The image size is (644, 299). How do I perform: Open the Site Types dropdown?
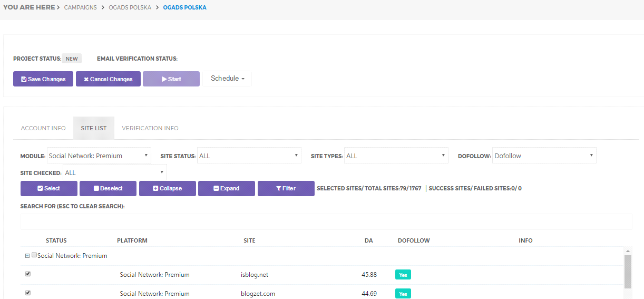[x=396, y=156]
